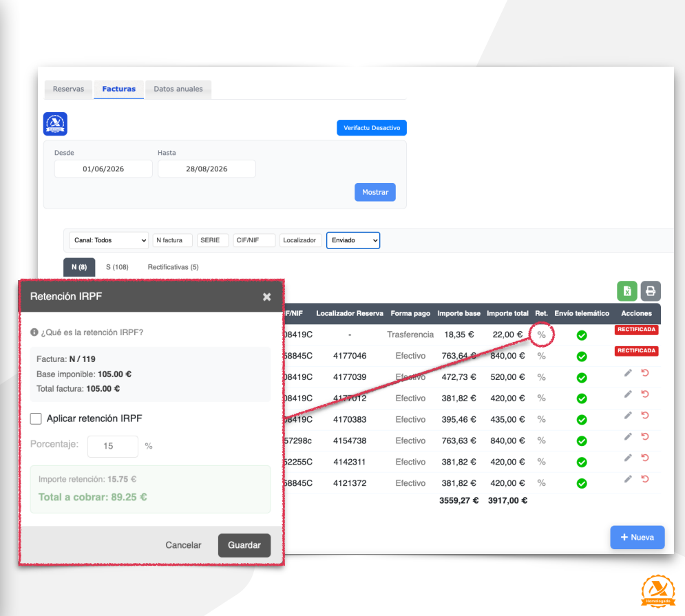Rectify the invoice for reservation 4177012
This screenshot has width=685, height=616.
click(645, 394)
